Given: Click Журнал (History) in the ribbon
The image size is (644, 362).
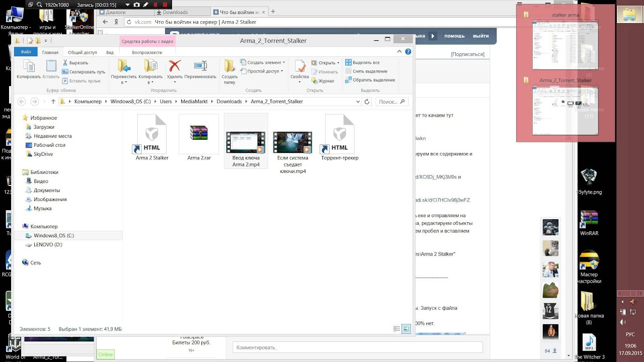Looking at the screenshot, I should [x=323, y=81].
